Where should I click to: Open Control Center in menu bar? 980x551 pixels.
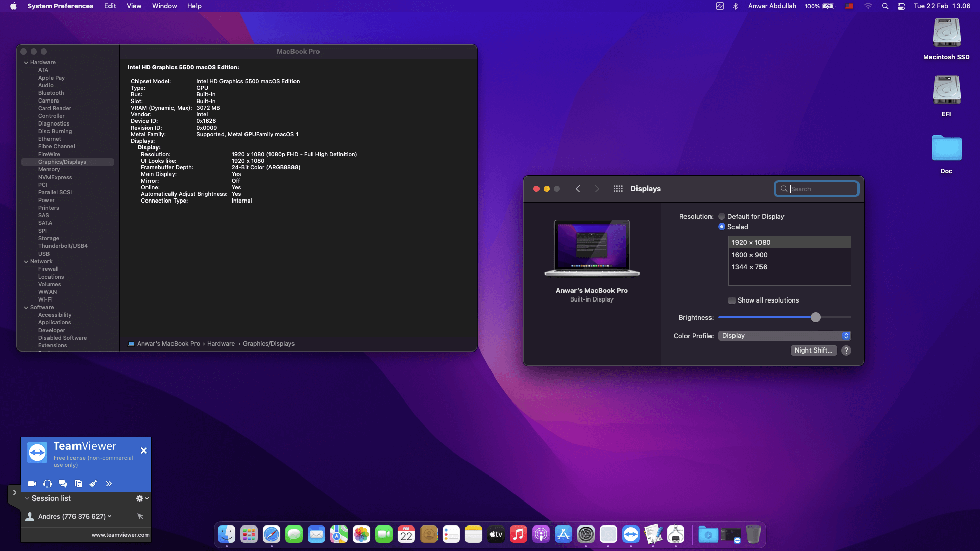pyautogui.click(x=902, y=6)
